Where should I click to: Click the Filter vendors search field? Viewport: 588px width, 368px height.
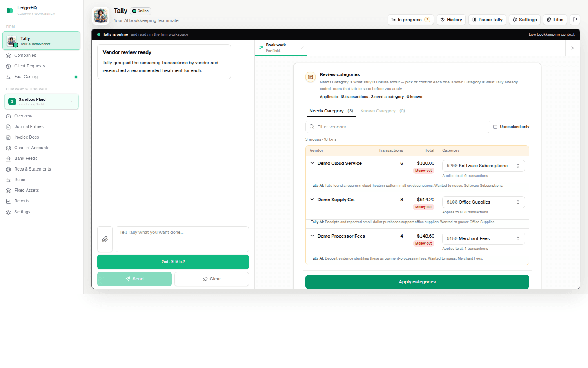coord(398,127)
